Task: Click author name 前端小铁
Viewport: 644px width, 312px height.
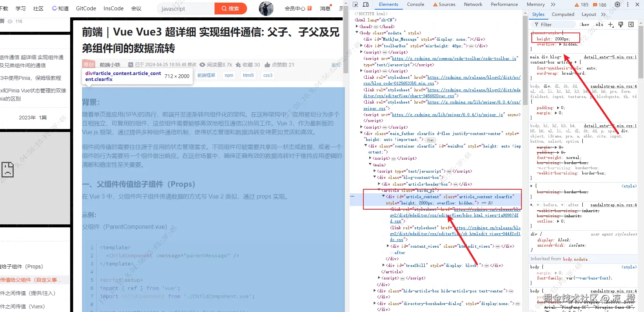Action: 110,65
